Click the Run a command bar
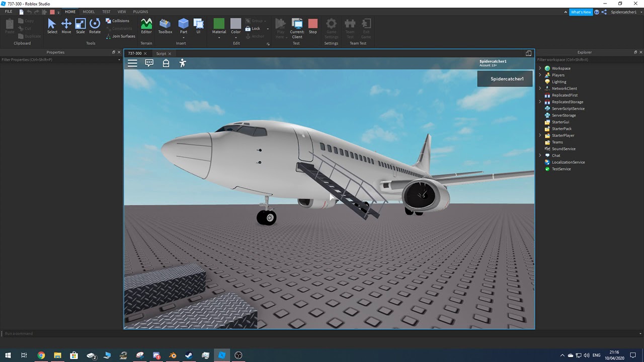The image size is (644, 362). point(322,333)
